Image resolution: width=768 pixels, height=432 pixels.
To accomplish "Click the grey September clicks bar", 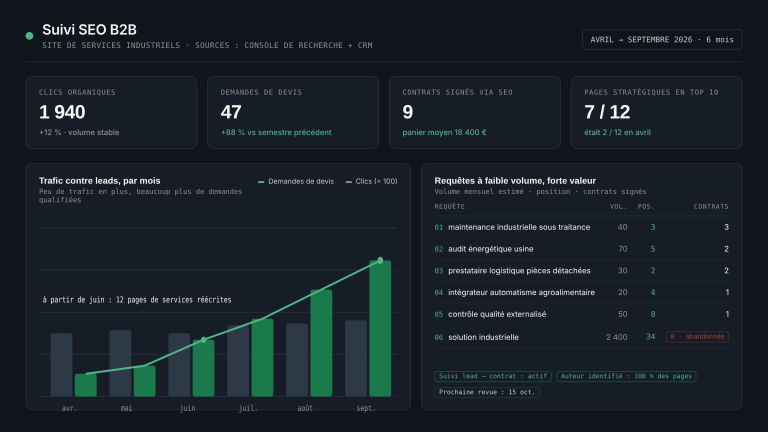I will point(356,358).
